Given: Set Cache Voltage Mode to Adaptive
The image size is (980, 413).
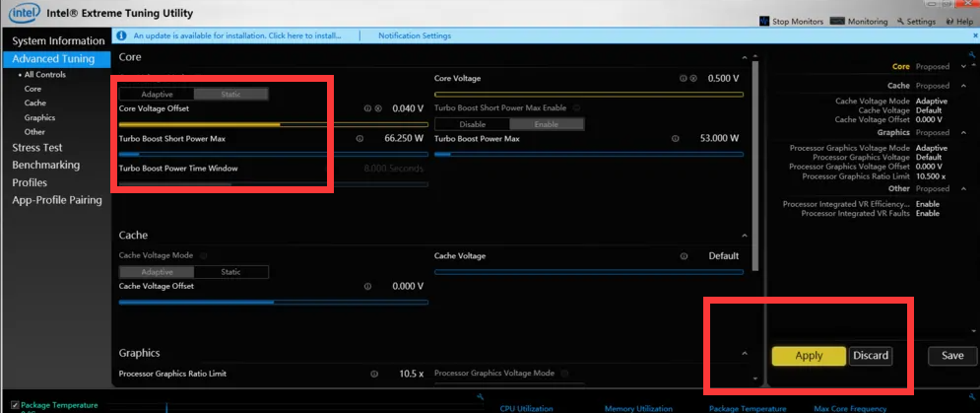Looking at the screenshot, I should 157,272.
